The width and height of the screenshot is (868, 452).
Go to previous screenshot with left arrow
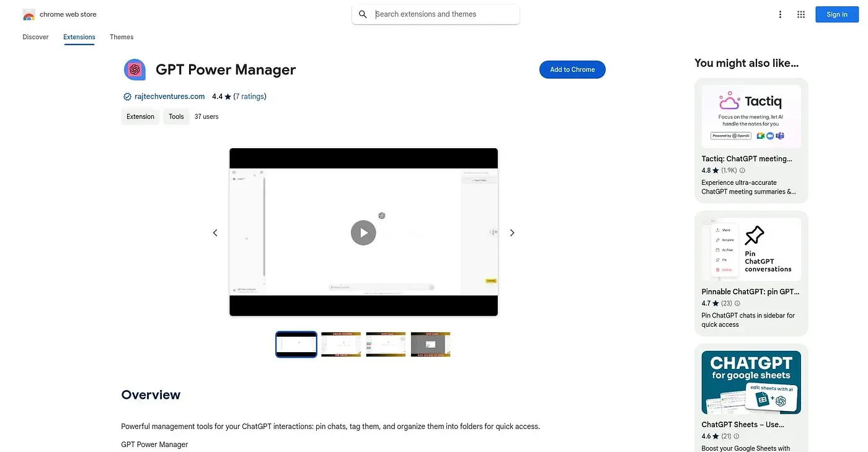(x=215, y=233)
